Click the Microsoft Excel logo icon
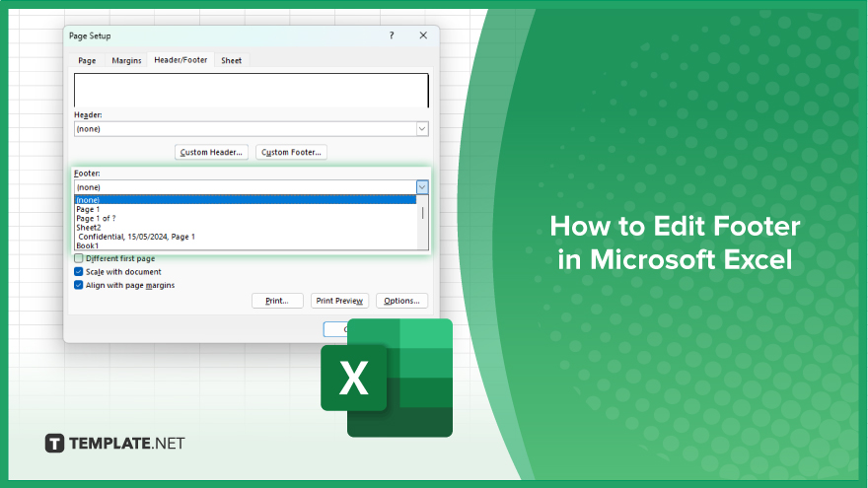 (x=387, y=378)
